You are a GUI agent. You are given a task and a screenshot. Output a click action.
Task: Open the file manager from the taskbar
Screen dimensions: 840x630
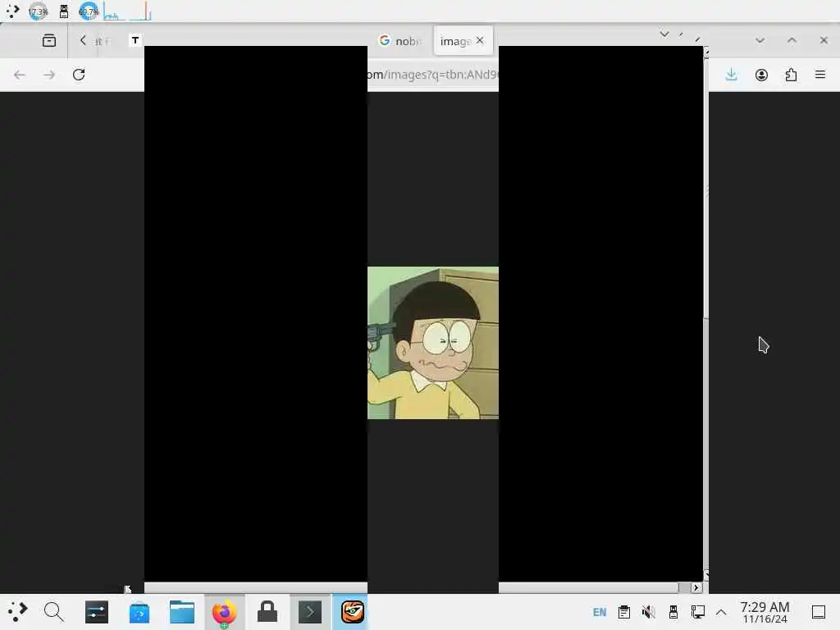pyautogui.click(x=182, y=612)
